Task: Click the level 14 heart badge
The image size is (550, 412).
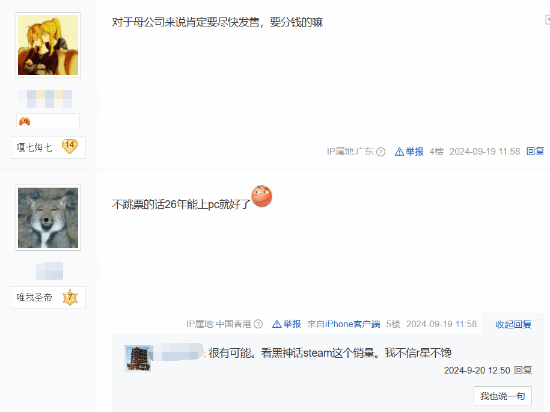Action: [x=70, y=146]
